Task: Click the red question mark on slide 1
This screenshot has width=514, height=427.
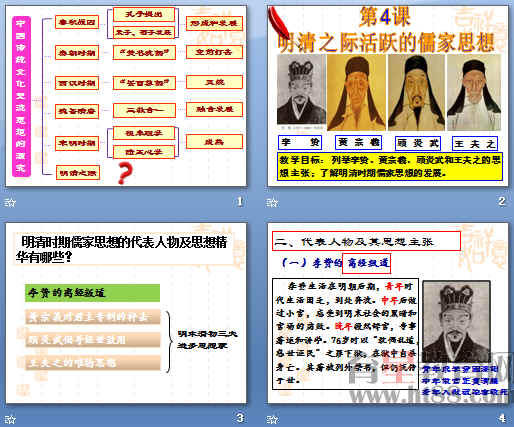Action: click(125, 173)
